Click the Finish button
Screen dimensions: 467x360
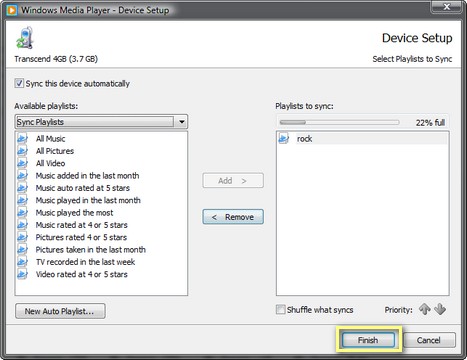(368, 340)
